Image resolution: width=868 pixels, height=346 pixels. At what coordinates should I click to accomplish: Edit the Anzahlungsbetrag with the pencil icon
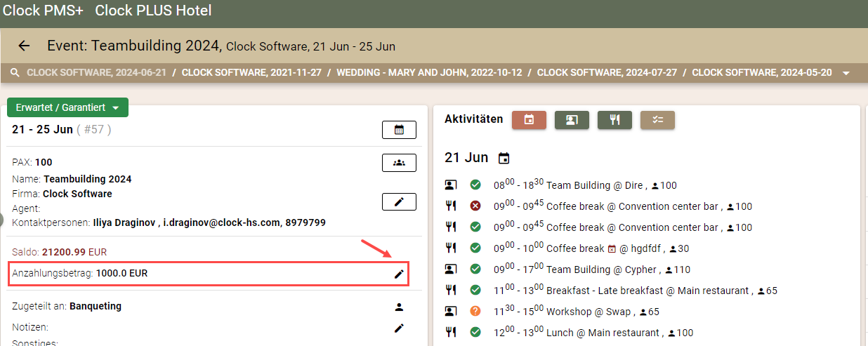[x=399, y=274]
